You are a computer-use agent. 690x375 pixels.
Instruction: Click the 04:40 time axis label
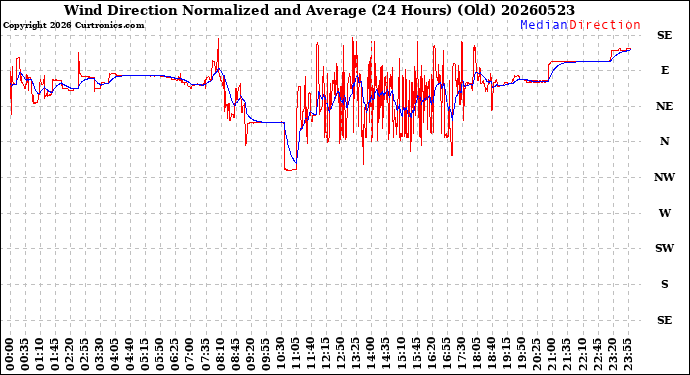(x=130, y=354)
